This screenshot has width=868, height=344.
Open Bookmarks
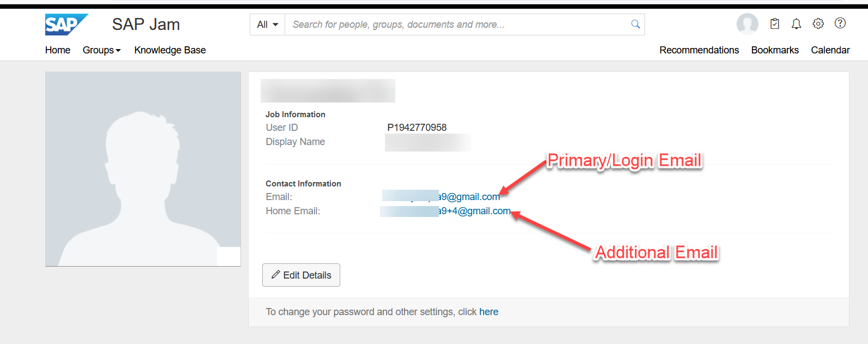pos(775,50)
